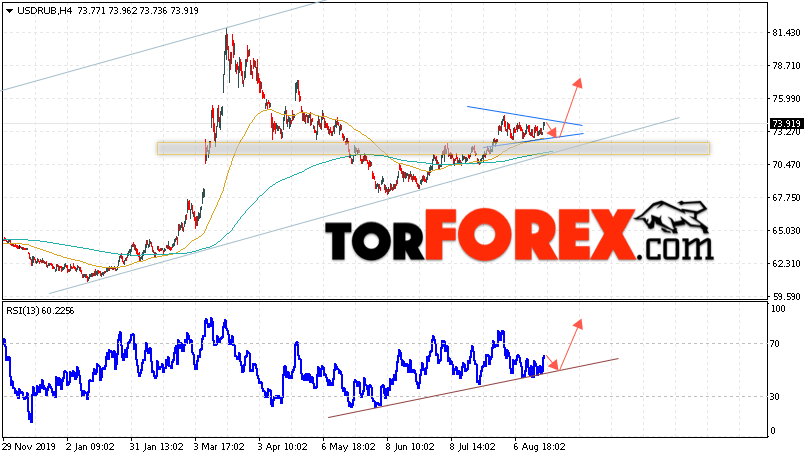
Task: Click the 75.990 price scale value
Action: 786,99
